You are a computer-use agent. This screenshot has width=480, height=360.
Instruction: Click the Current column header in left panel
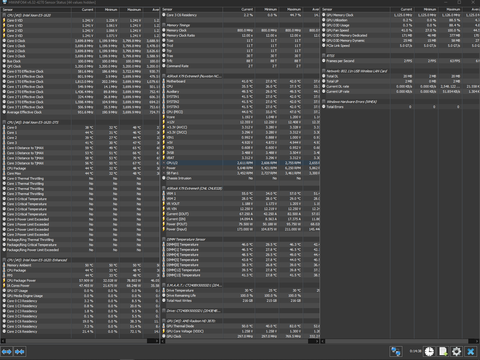(x=83, y=10)
